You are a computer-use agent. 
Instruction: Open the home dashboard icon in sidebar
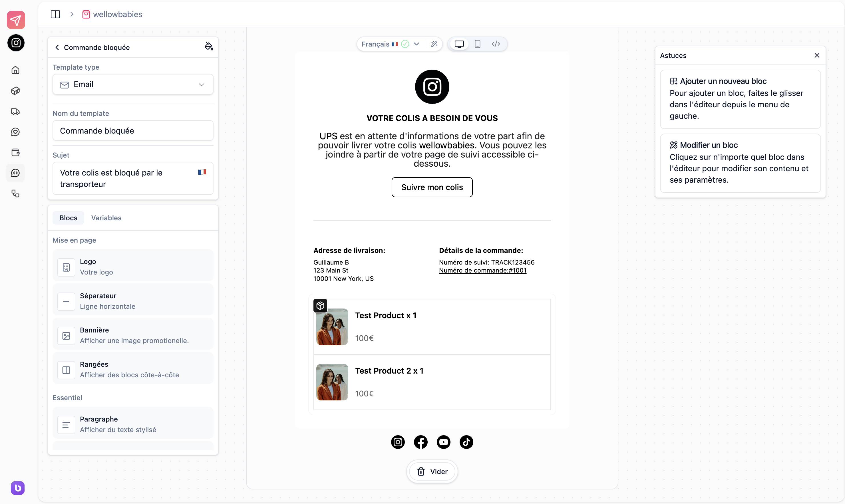(16, 70)
